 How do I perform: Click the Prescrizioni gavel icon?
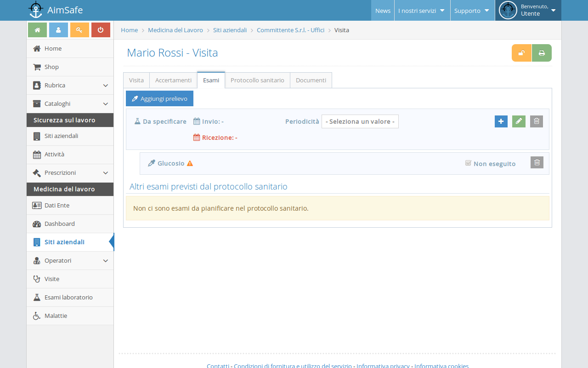tap(37, 173)
